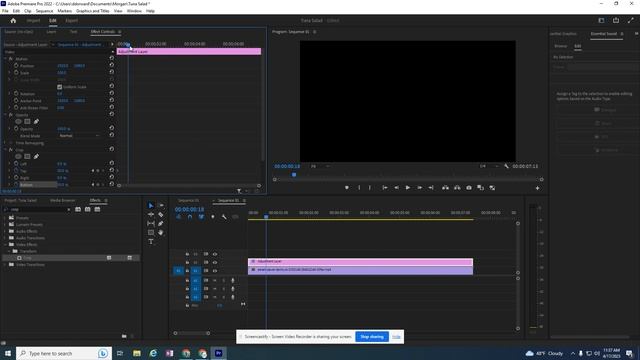This screenshot has width=640, height=360.
Task: Click the Opacity free draw bezier pen icon
Action: coord(36,121)
